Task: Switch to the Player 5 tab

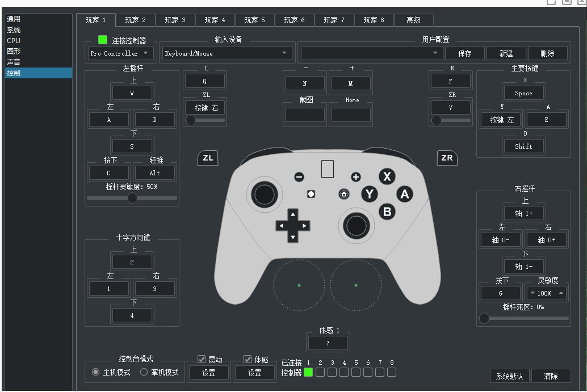Action: (254, 20)
